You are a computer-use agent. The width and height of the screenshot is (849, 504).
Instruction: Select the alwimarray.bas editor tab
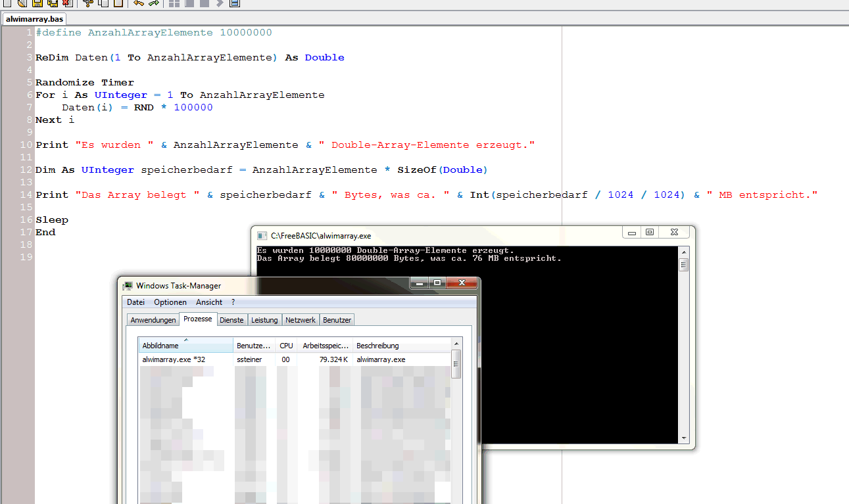tap(35, 19)
